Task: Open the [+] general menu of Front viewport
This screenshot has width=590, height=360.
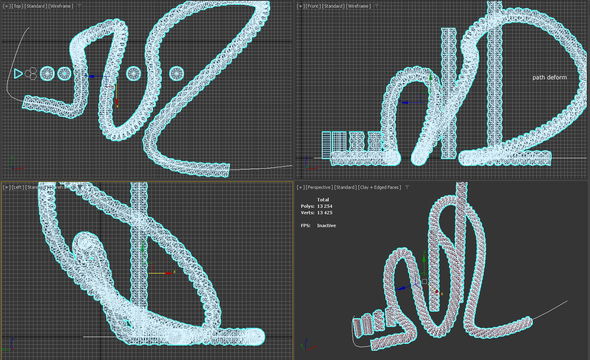Action: [x=301, y=6]
